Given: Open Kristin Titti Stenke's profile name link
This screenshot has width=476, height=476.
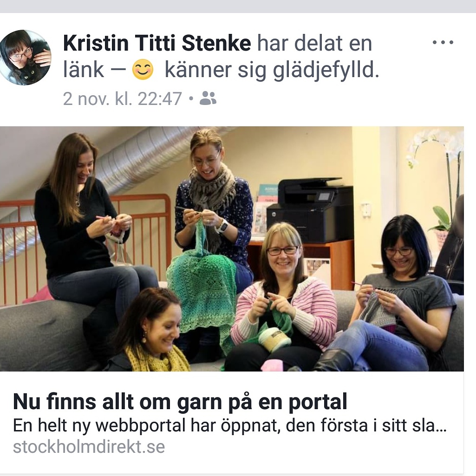Looking at the screenshot, I should coord(157,43).
